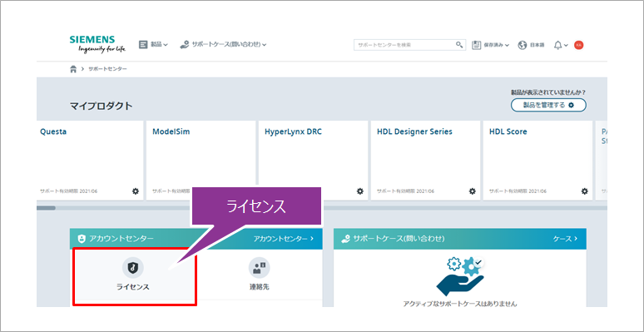Click the gear icon on HDL Score card
Image resolution: width=644 pixels, height=332 pixels.
coord(584,191)
